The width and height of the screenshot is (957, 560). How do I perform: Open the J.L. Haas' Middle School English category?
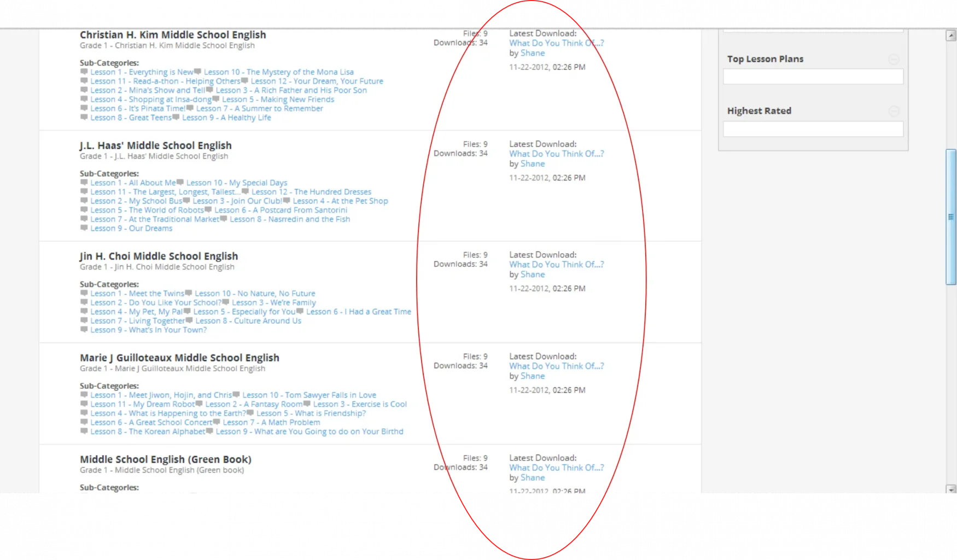coord(155,145)
